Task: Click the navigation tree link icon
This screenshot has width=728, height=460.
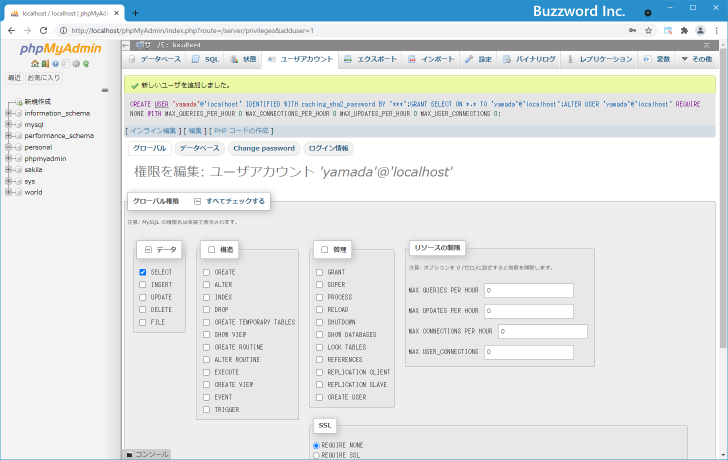Action: tap(105, 90)
